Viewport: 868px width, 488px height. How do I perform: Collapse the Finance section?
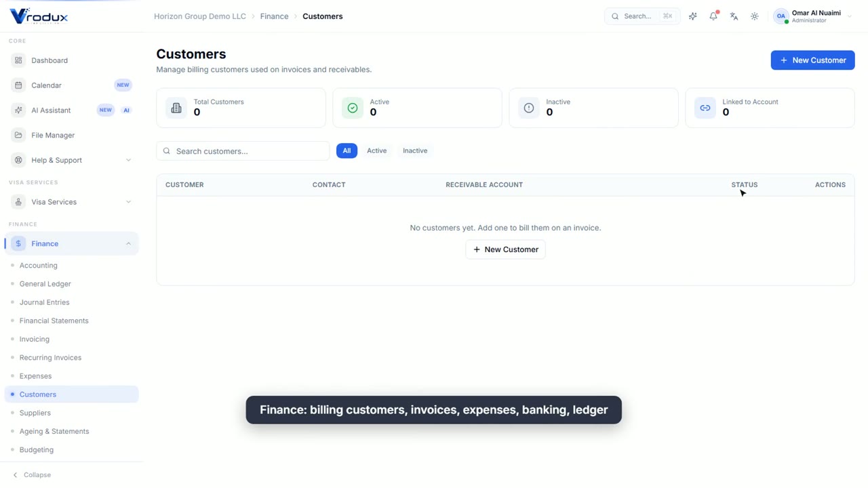(x=71, y=243)
